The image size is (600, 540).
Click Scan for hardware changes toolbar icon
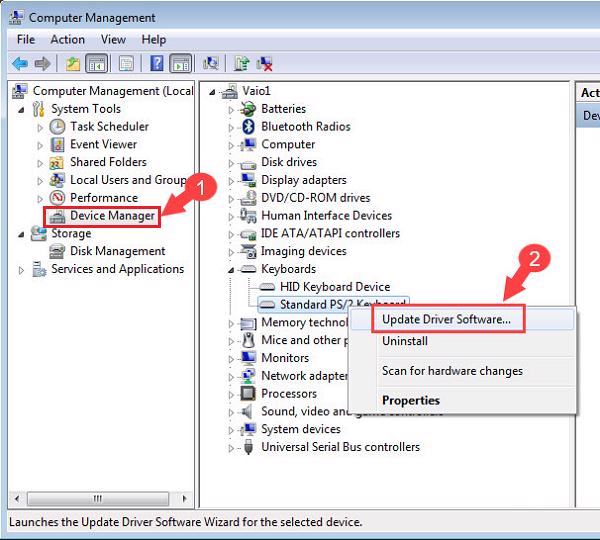211,64
